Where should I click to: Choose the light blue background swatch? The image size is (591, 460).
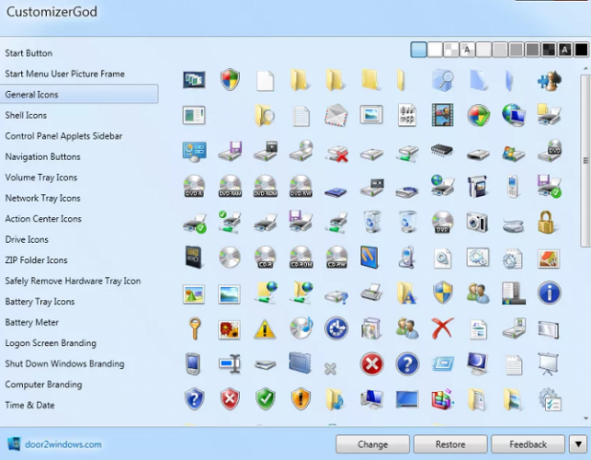pos(418,50)
